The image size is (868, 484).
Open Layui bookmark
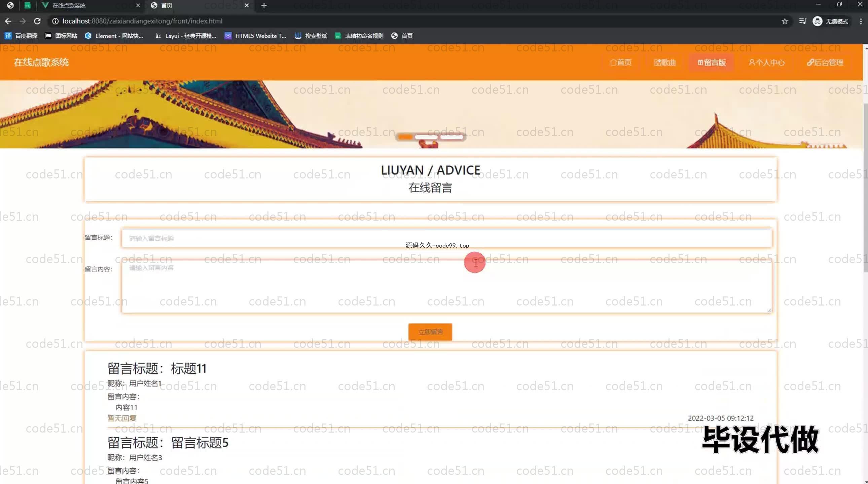point(185,36)
